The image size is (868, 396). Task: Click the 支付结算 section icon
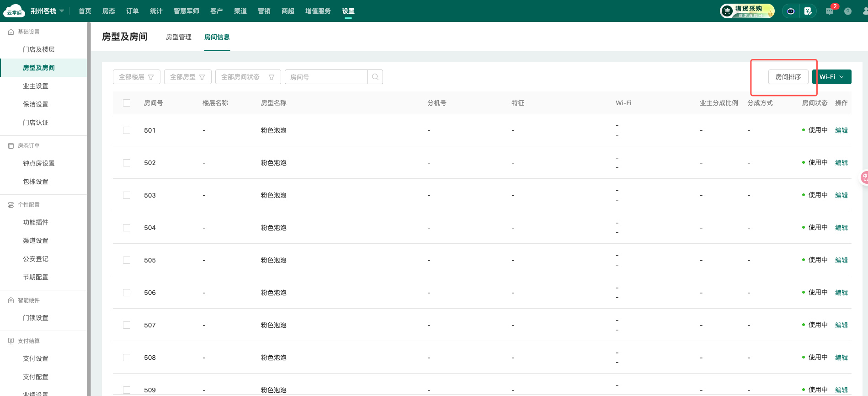(x=11, y=341)
